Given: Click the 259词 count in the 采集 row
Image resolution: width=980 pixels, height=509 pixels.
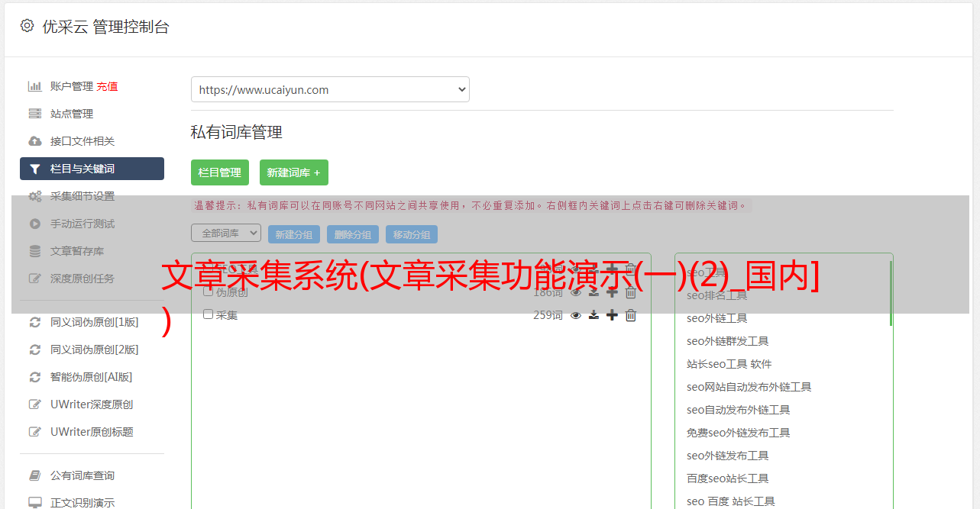Looking at the screenshot, I should (x=548, y=315).
